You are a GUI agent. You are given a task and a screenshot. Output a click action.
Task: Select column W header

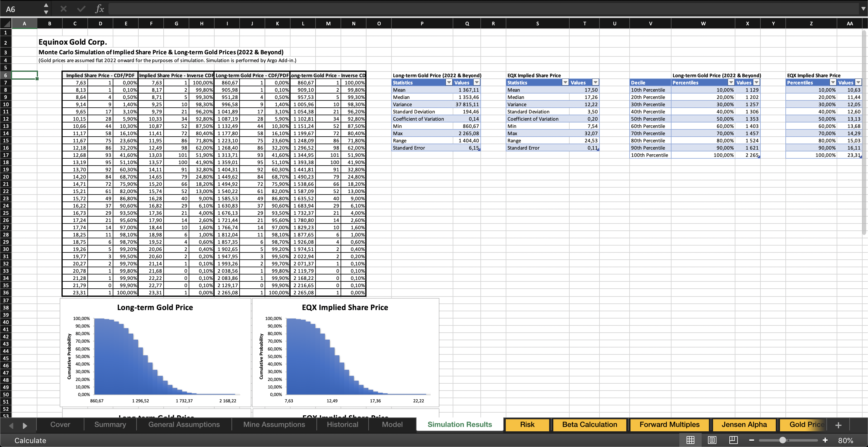tap(703, 24)
